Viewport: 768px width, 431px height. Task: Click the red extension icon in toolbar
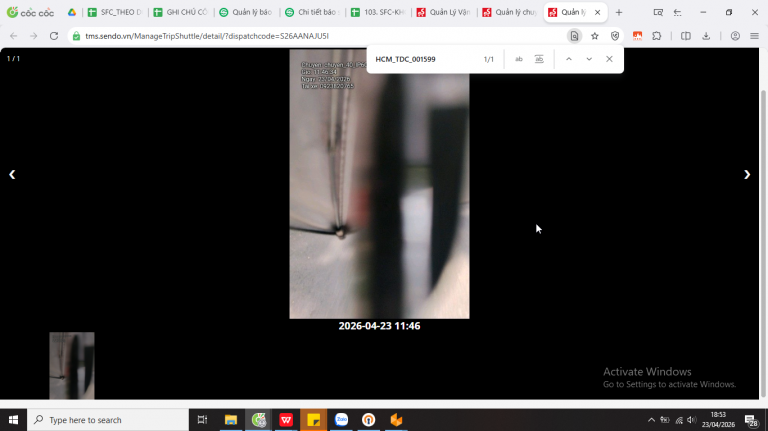pyautogui.click(x=637, y=36)
